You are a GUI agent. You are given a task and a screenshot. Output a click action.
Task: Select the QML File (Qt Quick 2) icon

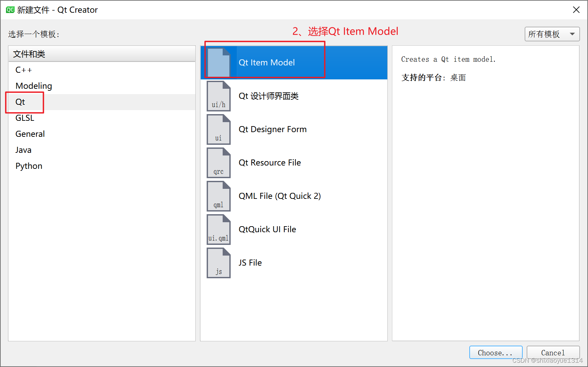pos(218,196)
